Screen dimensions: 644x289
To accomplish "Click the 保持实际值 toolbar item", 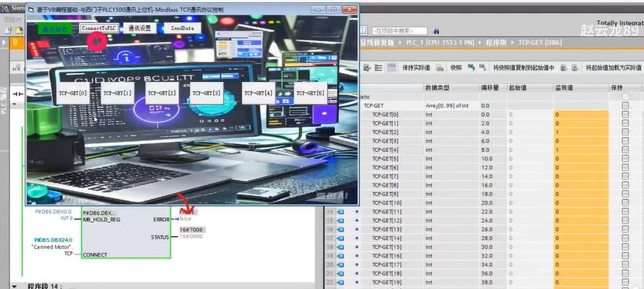I will pyautogui.click(x=416, y=68).
